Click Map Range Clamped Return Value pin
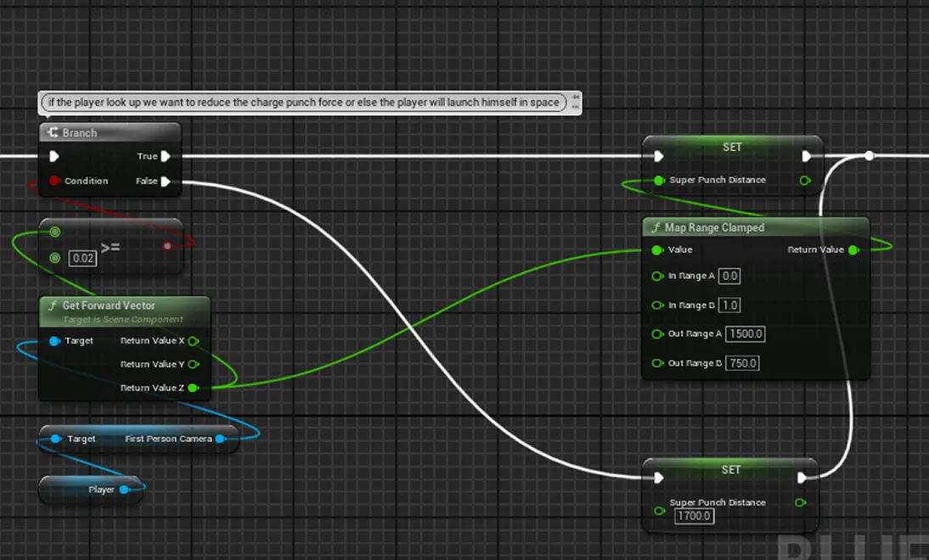 853,249
